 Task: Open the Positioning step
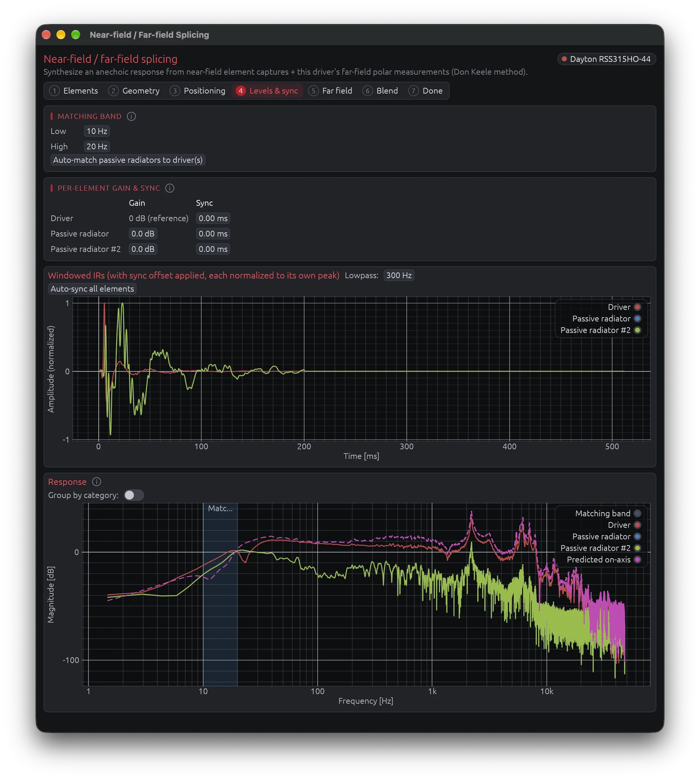click(198, 91)
